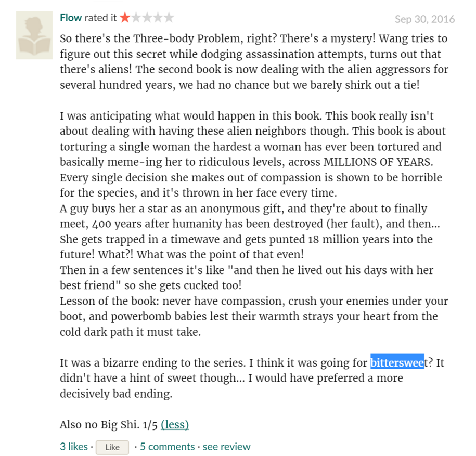The height and width of the screenshot is (456, 476).
Task: View who liked via "3 likes"
Action: click(74, 447)
